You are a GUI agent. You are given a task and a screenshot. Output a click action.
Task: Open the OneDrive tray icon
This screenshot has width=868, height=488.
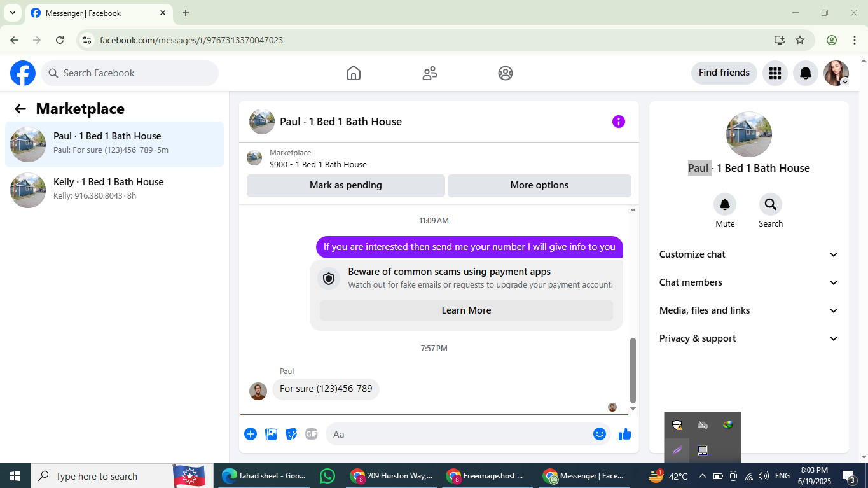click(703, 425)
